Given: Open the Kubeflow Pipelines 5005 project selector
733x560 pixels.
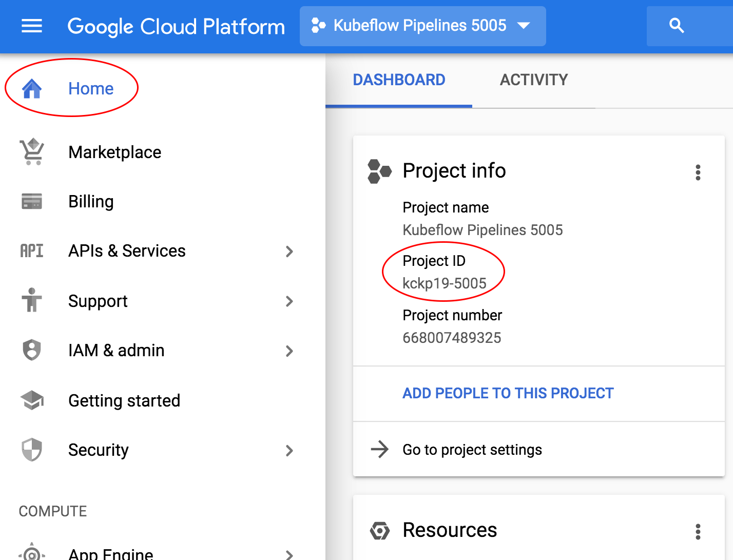Looking at the screenshot, I should (422, 26).
